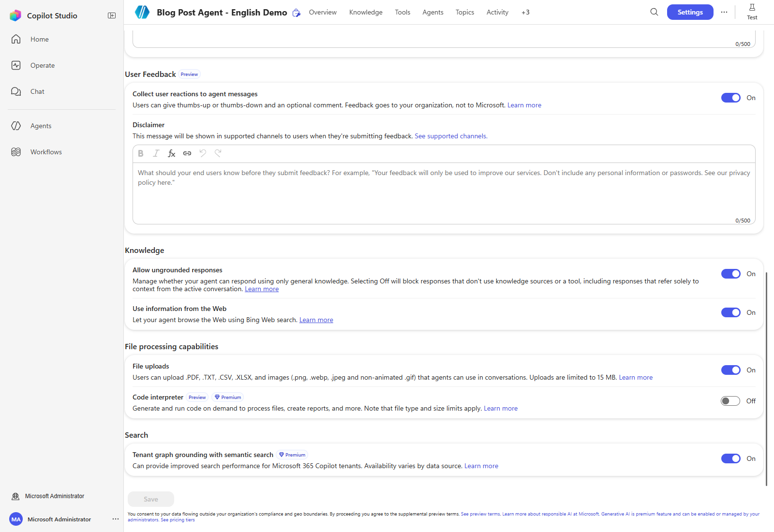Expand the +3 more tabs menu
Viewport: 774px width, 532px height.
pyautogui.click(x=525, y=12)
